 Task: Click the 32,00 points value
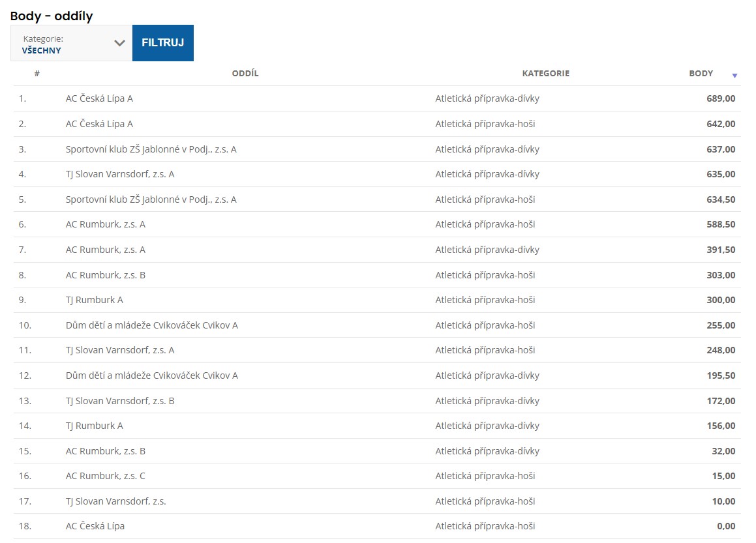click(723, 451)
